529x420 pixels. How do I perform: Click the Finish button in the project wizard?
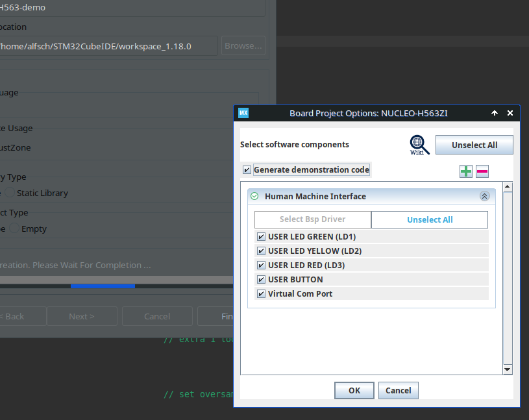215,316
